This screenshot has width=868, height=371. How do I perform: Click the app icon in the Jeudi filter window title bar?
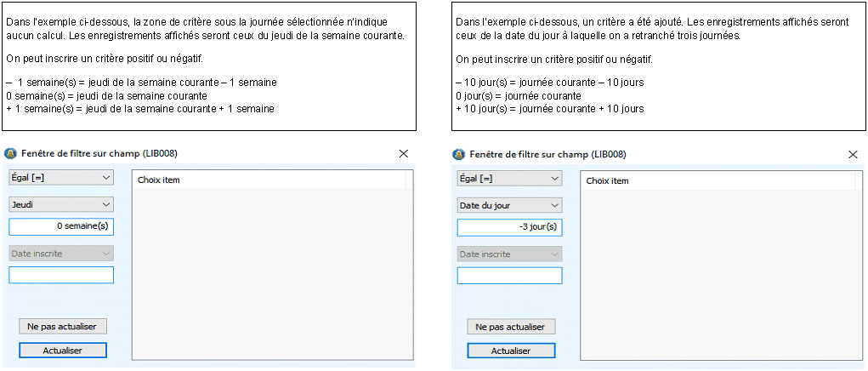click(x=10, y=154)
